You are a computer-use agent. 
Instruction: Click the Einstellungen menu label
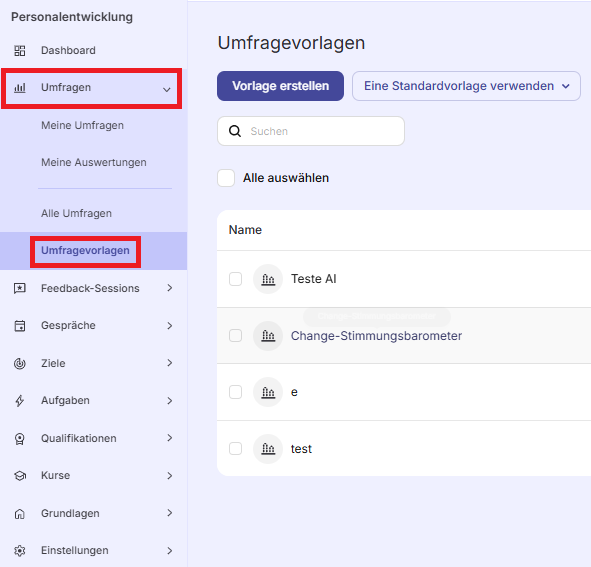pyautogui.click(x=75, y=551)
